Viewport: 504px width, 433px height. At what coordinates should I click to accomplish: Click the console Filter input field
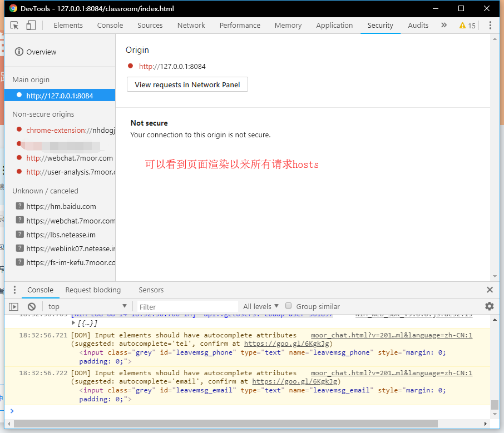(187, 307)
